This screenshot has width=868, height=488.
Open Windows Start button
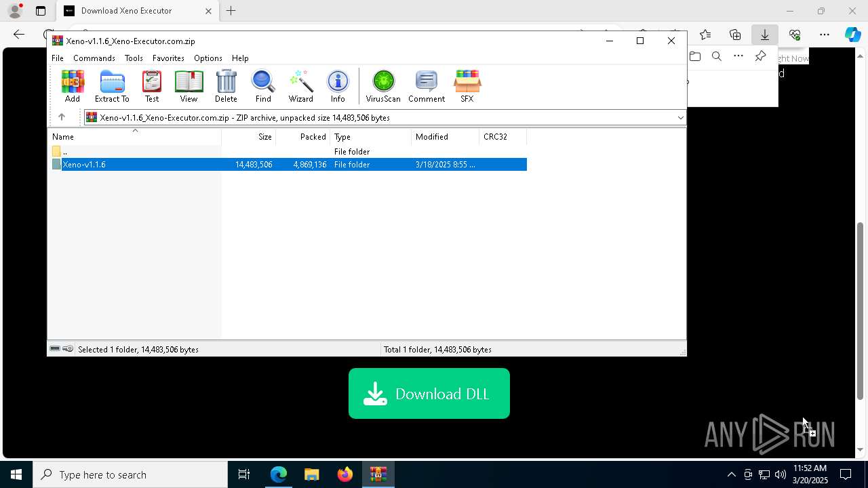click(x=16, y=474)
